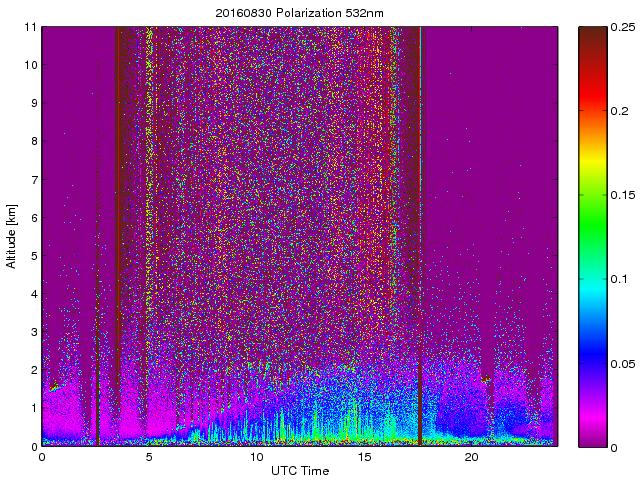The height and width of the screenshot is (480, 640).
Task: Select the 'UTC Time' x-axis label
Action: click(x=300, y=471)
